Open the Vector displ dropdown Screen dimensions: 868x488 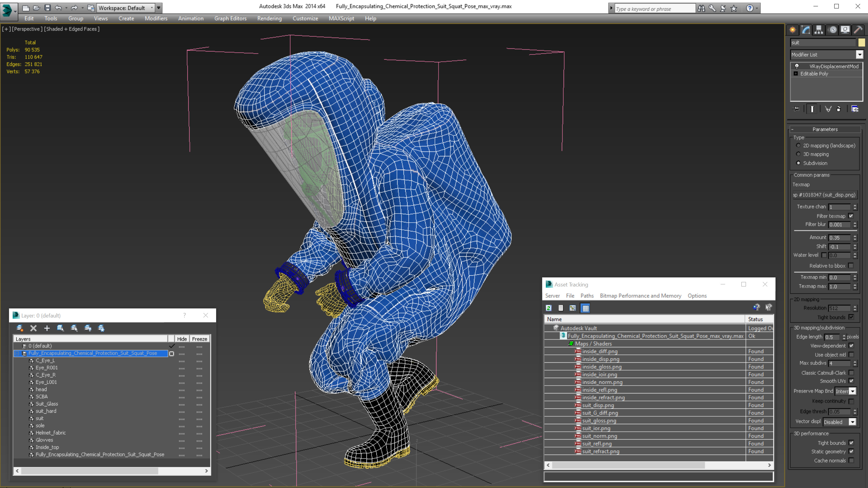pyautogui.click(x=852, y=422)
